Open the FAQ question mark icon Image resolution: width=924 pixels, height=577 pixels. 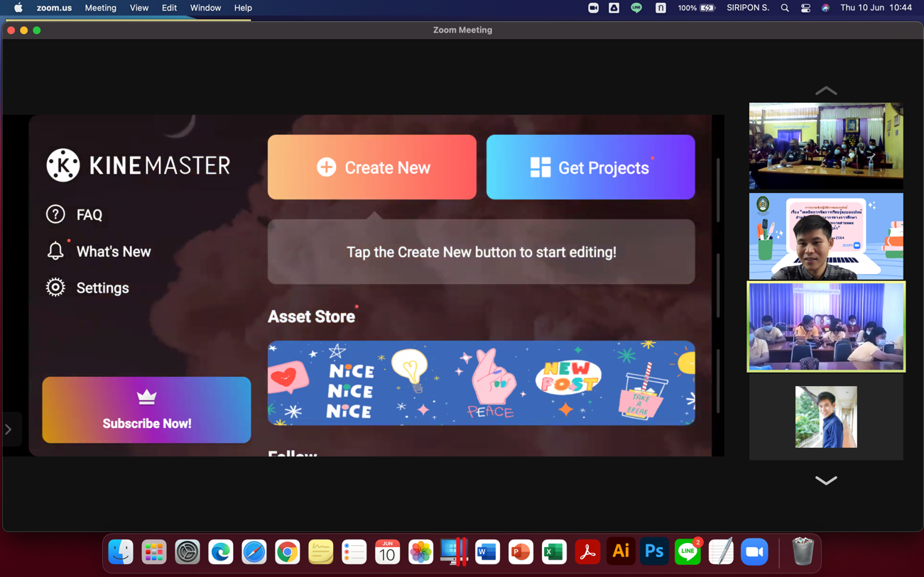(x=55, y=214)
